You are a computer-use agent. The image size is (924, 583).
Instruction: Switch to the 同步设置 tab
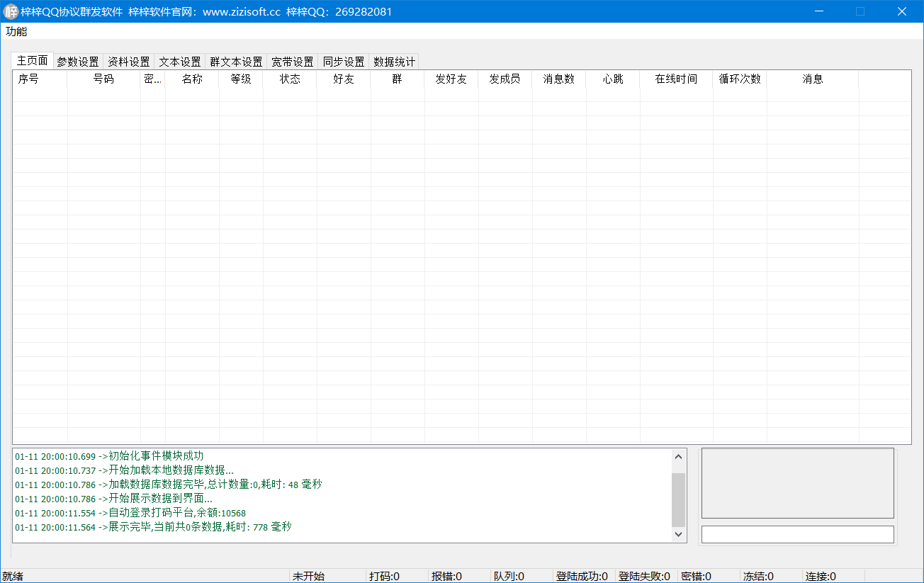point(344,62)
